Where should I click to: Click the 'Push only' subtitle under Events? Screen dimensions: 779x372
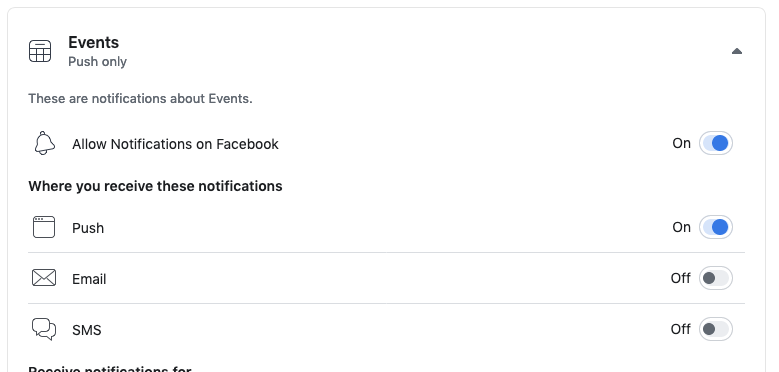click(x=97, y=62)
